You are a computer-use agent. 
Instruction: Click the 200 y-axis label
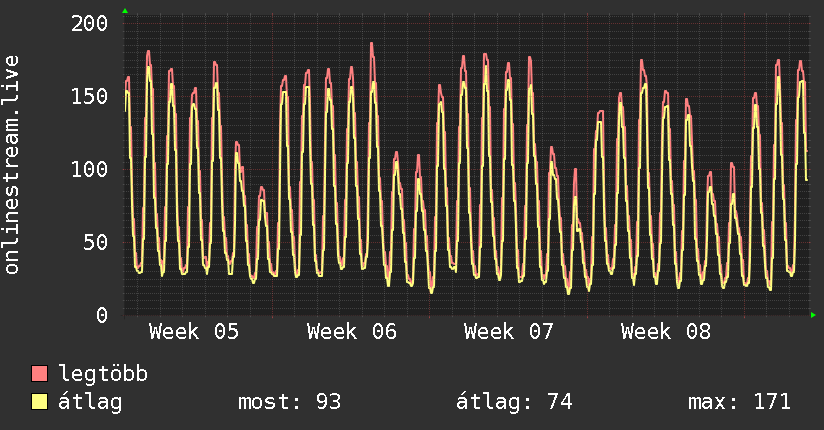(89, 23)
